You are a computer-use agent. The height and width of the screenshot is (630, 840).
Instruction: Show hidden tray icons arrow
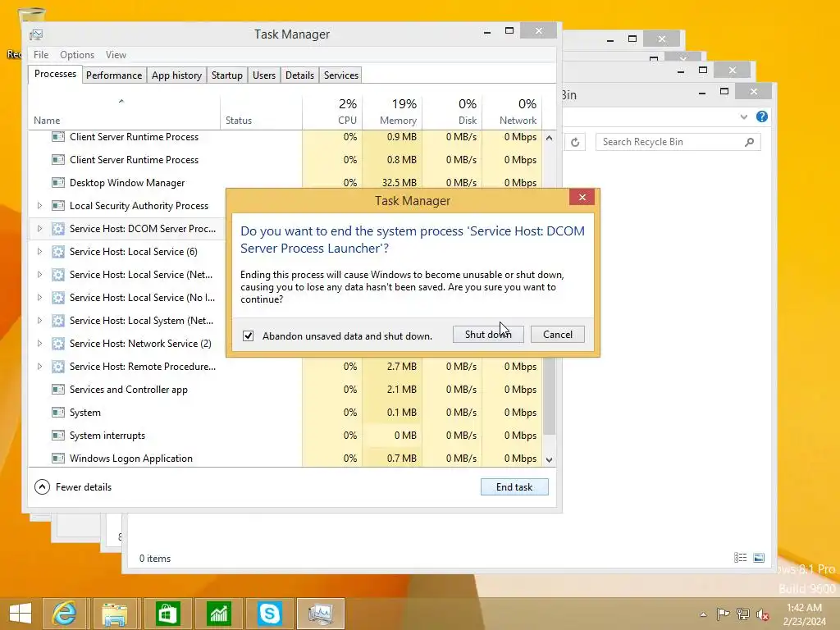(x=703, y=614)
